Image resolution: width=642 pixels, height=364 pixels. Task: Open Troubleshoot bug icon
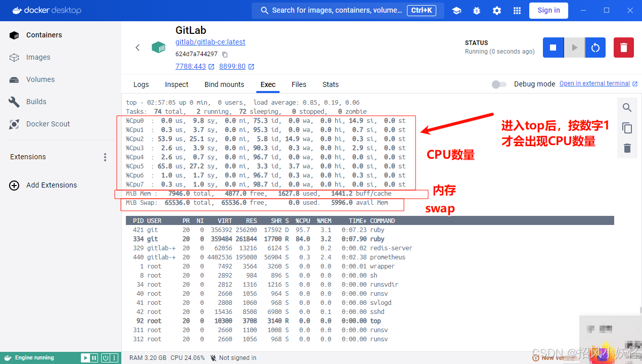tap(477, 11)
